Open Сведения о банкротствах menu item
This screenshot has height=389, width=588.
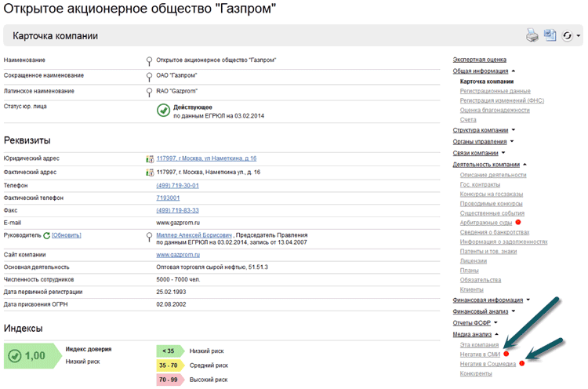click(495, 232)
